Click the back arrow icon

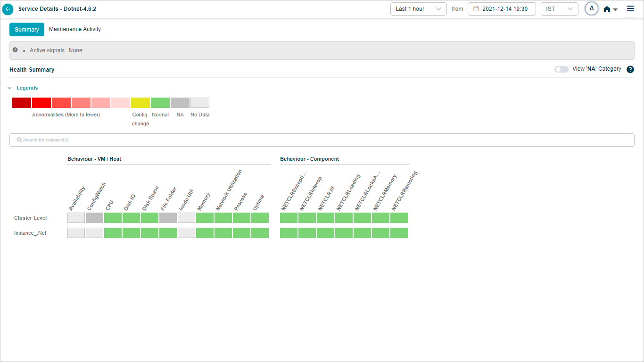point(8,9)
